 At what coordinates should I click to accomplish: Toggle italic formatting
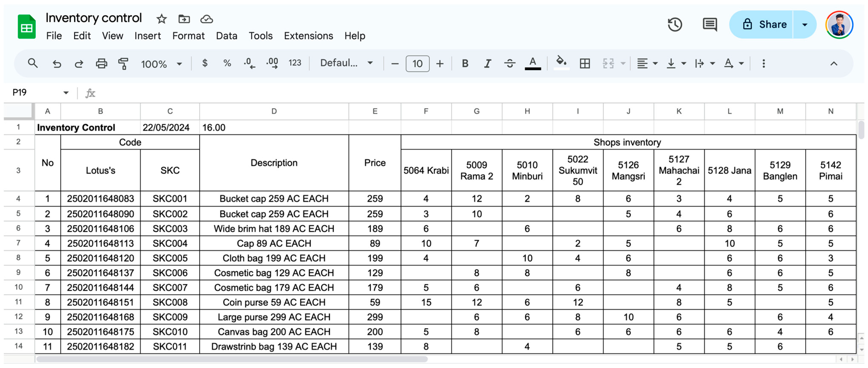point(487,63)
